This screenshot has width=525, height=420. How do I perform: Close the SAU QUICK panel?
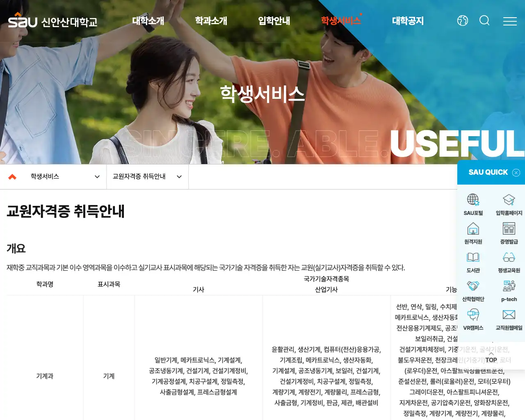(x=516, y=173)
